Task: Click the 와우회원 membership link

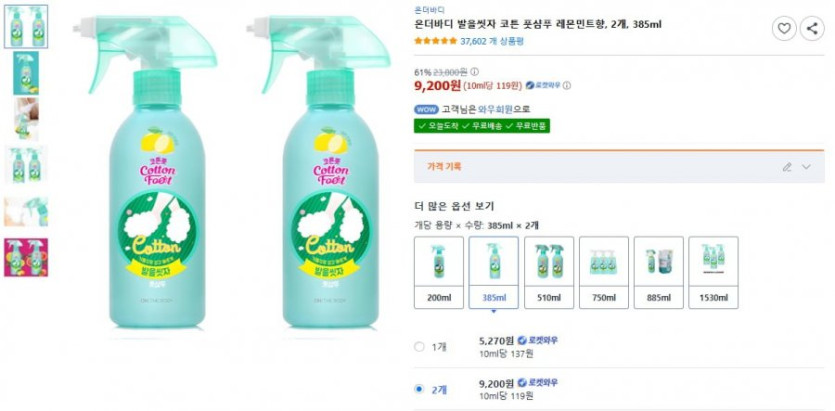Action: [x=495, y=109]
